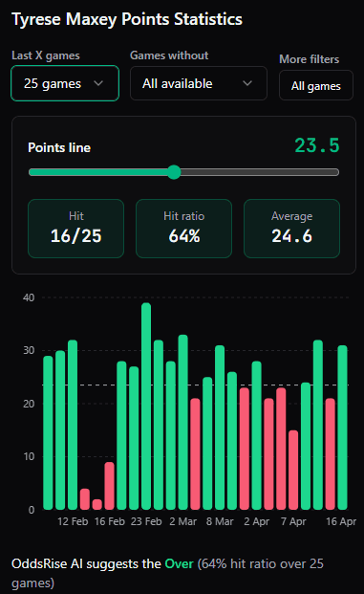Viewport: 364px width, 594px height.
Task: Click the y-axis label "10"
Action: [29, 456]
